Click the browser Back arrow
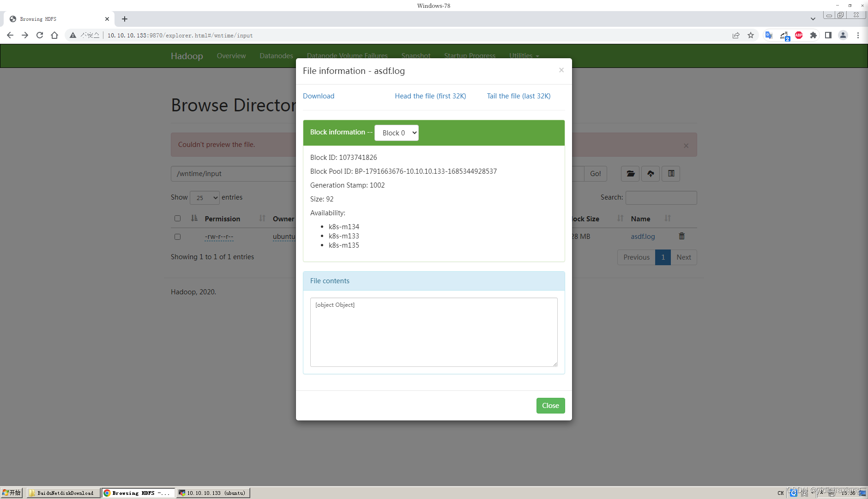This screenshot has width=868, height=499. 10,35
